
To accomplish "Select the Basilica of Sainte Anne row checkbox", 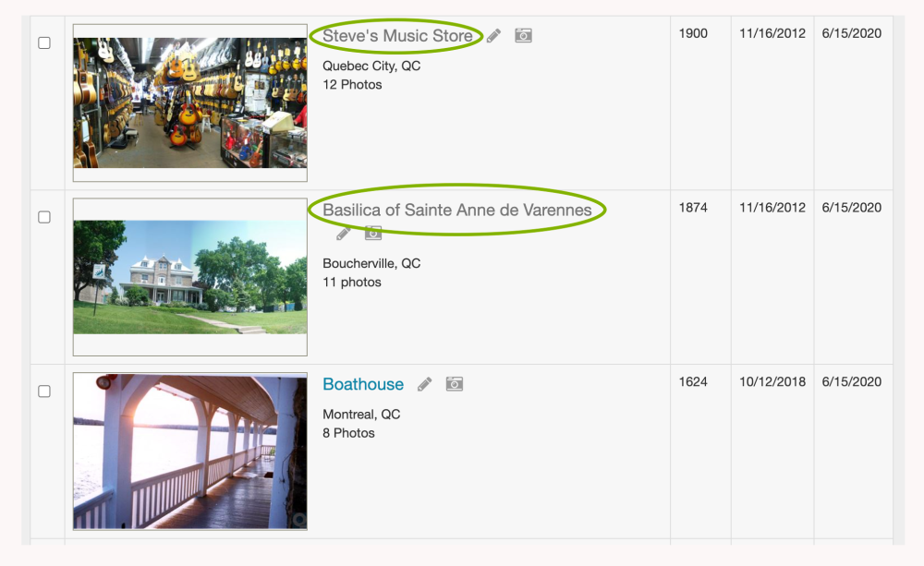I will pyautogui.click(x=44, y=217).
